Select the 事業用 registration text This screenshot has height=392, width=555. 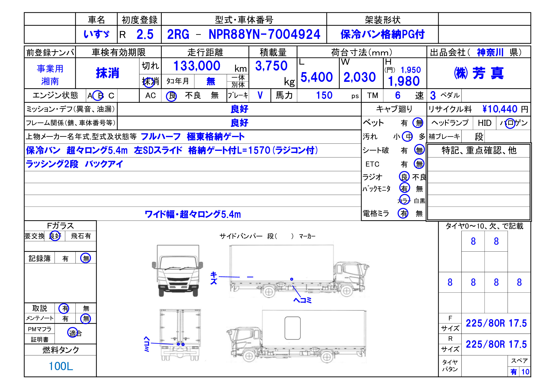coord(50,69)
